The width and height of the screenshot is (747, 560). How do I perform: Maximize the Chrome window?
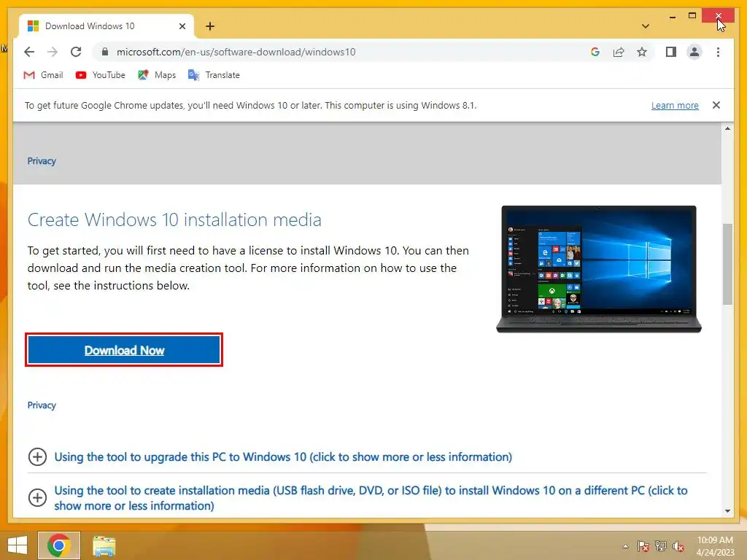click(x=692, y=16)
